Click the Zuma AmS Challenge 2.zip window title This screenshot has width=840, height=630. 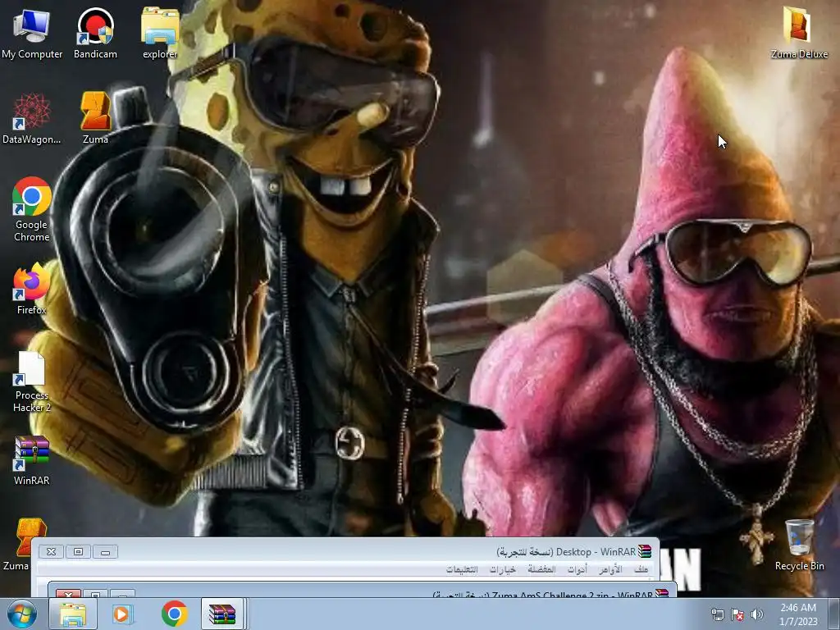click(x=542, y=594)
